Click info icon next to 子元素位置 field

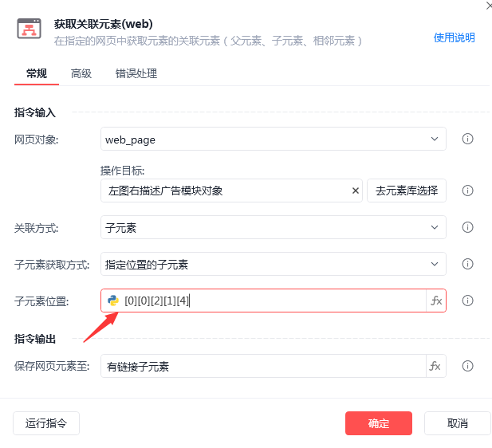[x=468, y=301]
